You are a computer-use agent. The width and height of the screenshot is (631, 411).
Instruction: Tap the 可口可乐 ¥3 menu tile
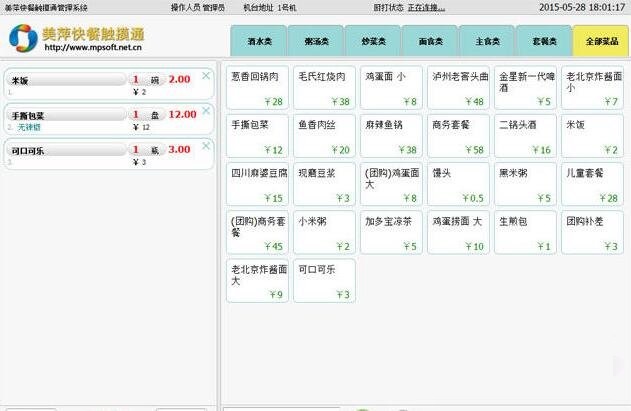pos(324,281)
